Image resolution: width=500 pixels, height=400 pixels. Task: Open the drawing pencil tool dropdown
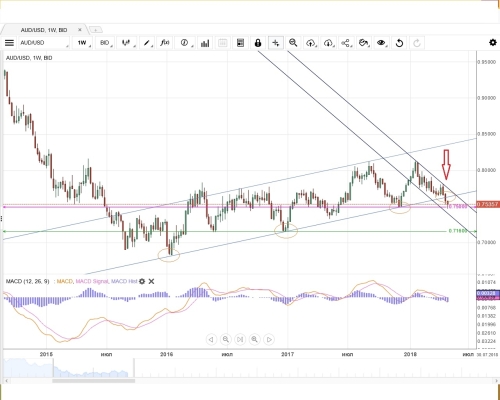pos(147,43)
